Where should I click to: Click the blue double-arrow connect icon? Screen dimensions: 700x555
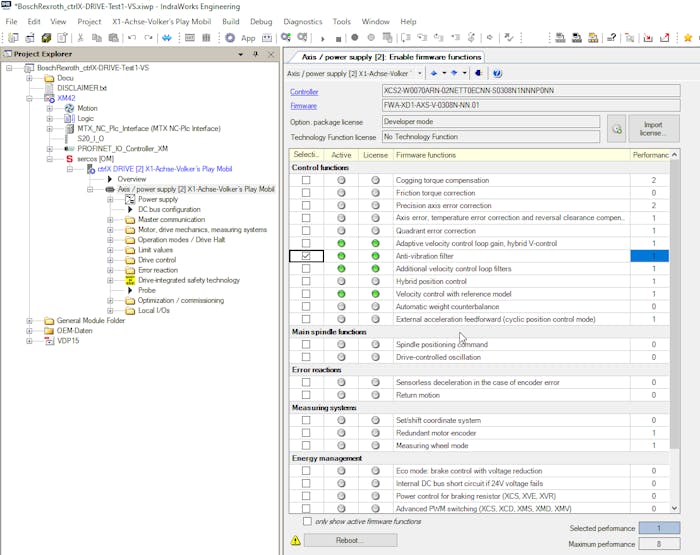click(167, 38)
